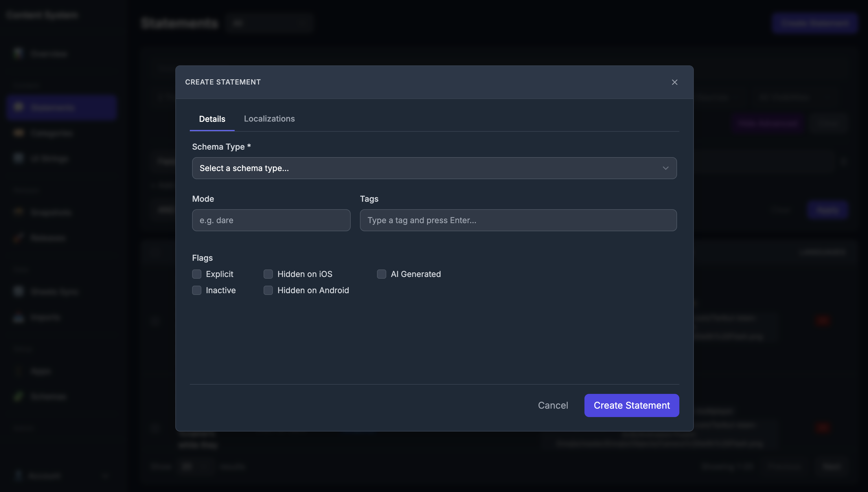Toggle the AI Generated checkbox
Image resolution: width=868 pixels, height=492 pixels.
click(382, 274)
